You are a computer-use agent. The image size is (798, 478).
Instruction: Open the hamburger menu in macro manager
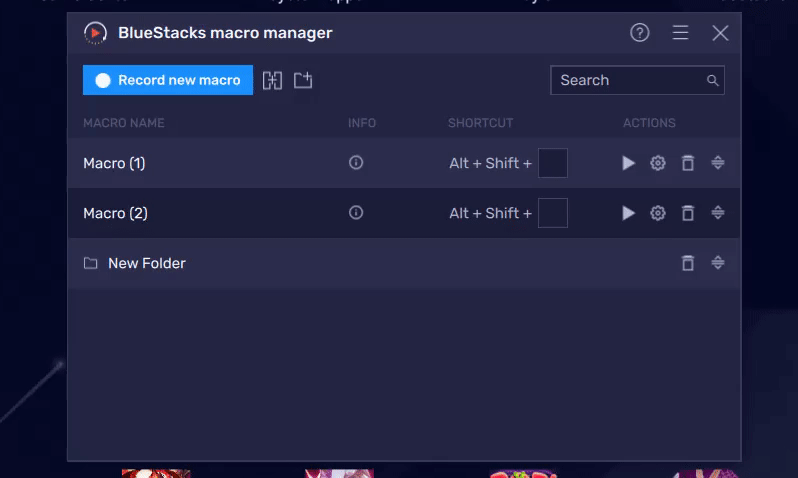pyautogui.click(x=680, y=33)
